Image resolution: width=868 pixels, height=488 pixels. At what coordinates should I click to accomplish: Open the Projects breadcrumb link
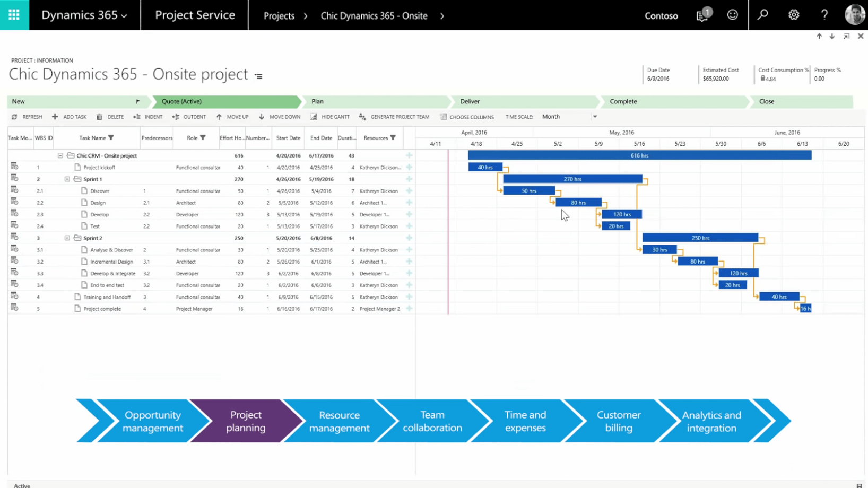coord(279,16)
